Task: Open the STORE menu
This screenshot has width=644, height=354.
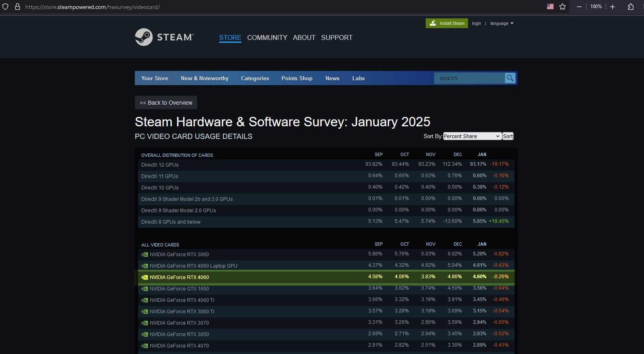Action: (230, 37)
